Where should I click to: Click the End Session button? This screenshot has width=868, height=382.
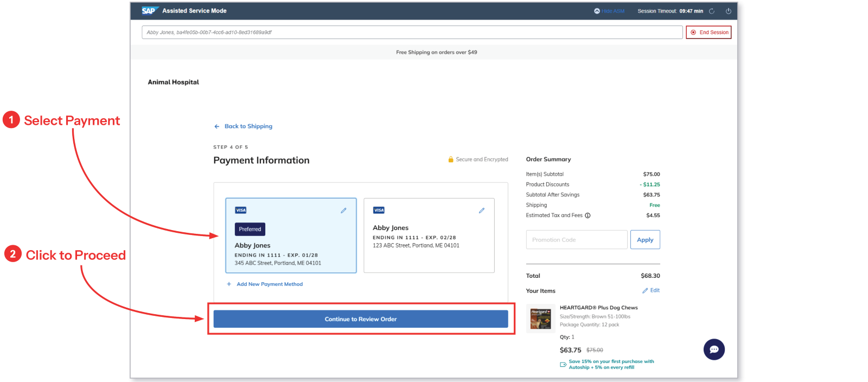(x=709, y=33)
